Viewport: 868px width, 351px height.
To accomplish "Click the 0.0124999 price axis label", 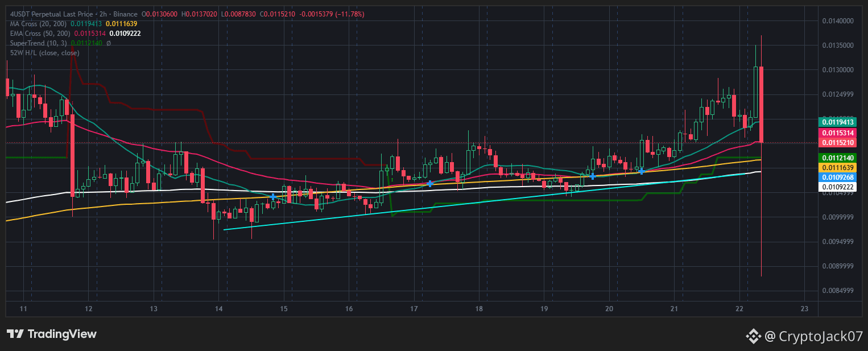I will click(838, 94).
